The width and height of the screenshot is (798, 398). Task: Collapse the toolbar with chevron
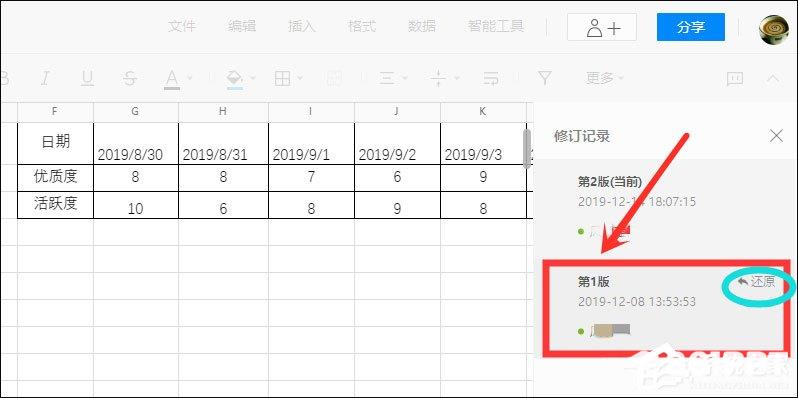pos(773,78)
